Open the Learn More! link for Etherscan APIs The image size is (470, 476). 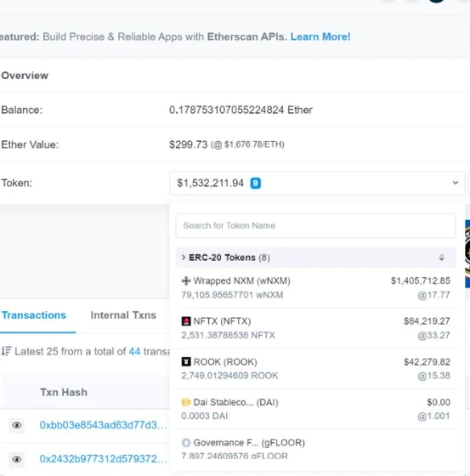coord(320,37)
